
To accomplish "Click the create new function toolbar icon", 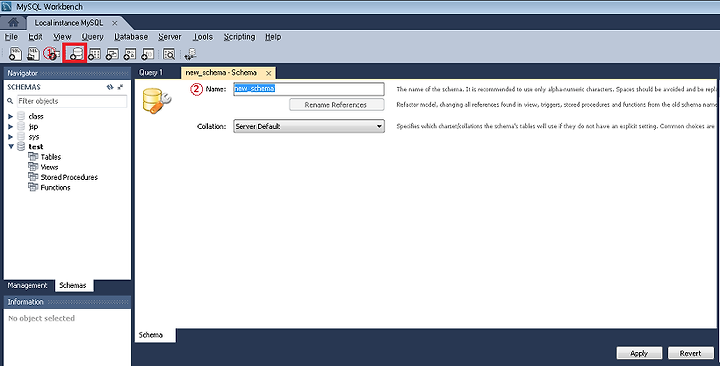I will coord(147,54).
